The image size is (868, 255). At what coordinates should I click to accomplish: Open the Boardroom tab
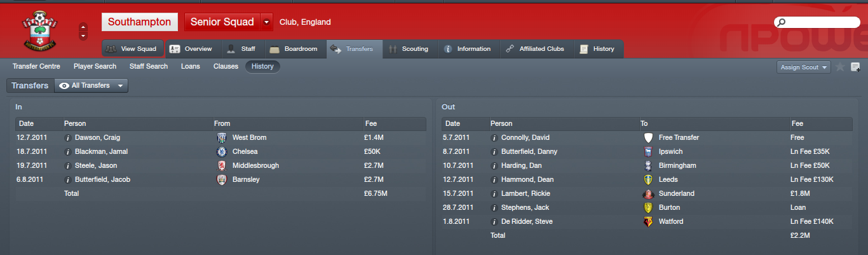tap(294, 49)
